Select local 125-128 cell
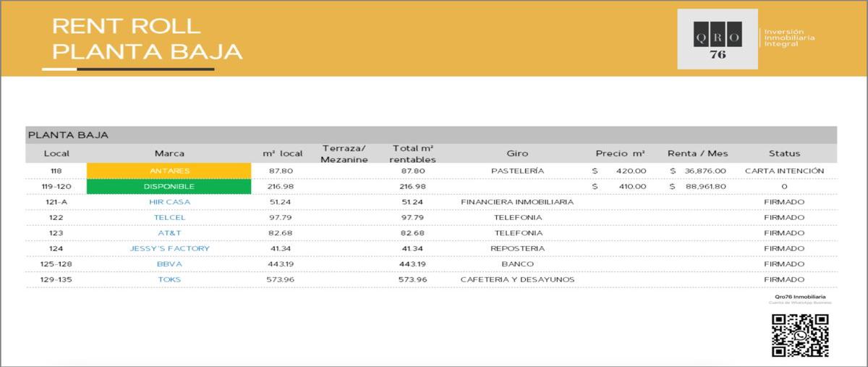 pos(56,264)
